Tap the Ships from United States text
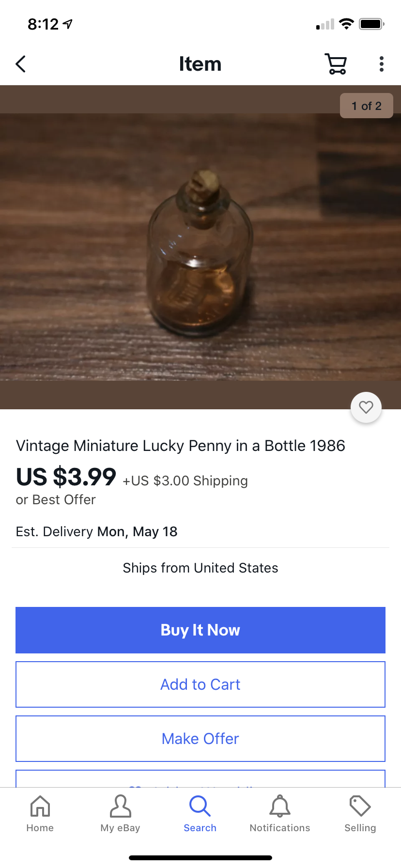The width and height of the screenshot is (401, 868). (200, 568)
